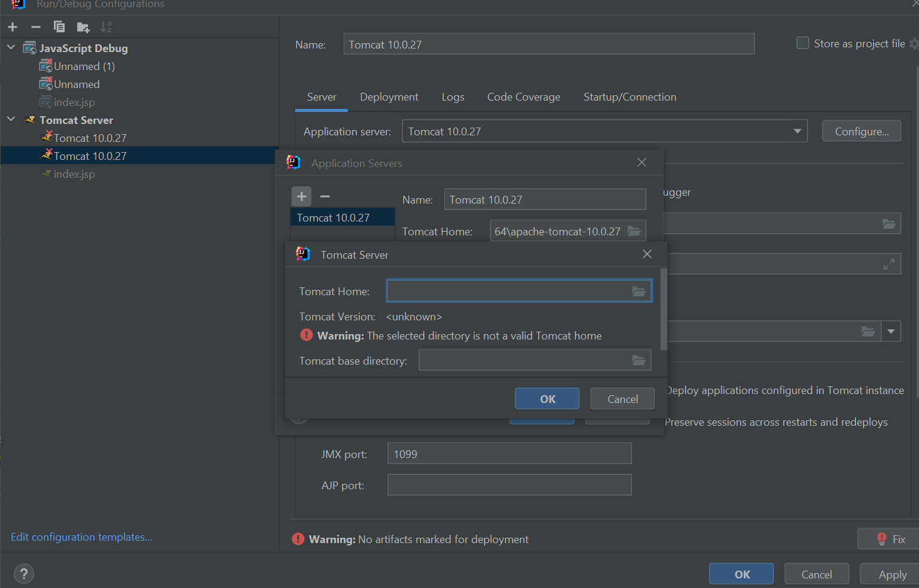The image size is (919, 588).
Task: Browse folder in Tomcat Server dialog Tomcat Home
Action: pos(639,292)
